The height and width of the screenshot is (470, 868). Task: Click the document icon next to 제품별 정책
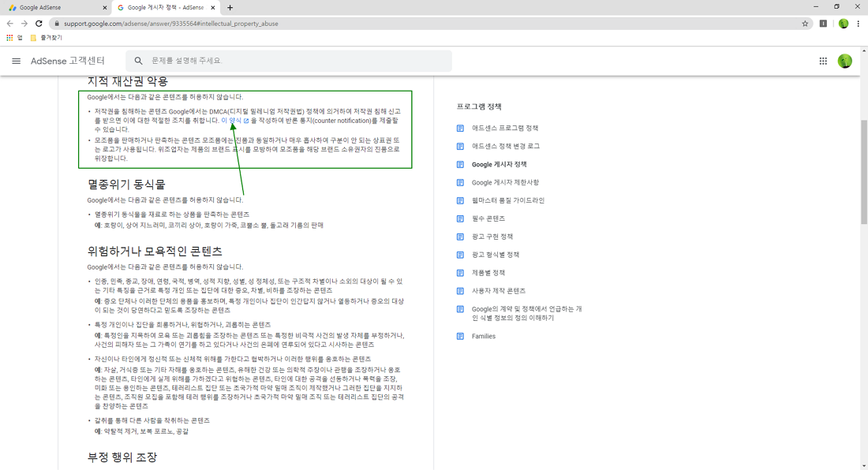[x=460, y=273]
